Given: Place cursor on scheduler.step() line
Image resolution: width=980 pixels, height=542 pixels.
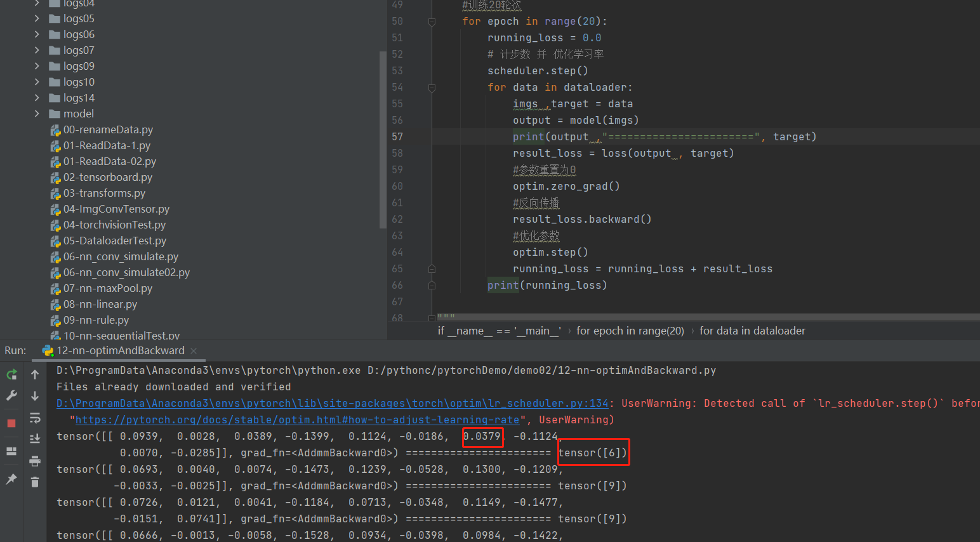Looking at the screenshot, I should click(x=538, y=71).
